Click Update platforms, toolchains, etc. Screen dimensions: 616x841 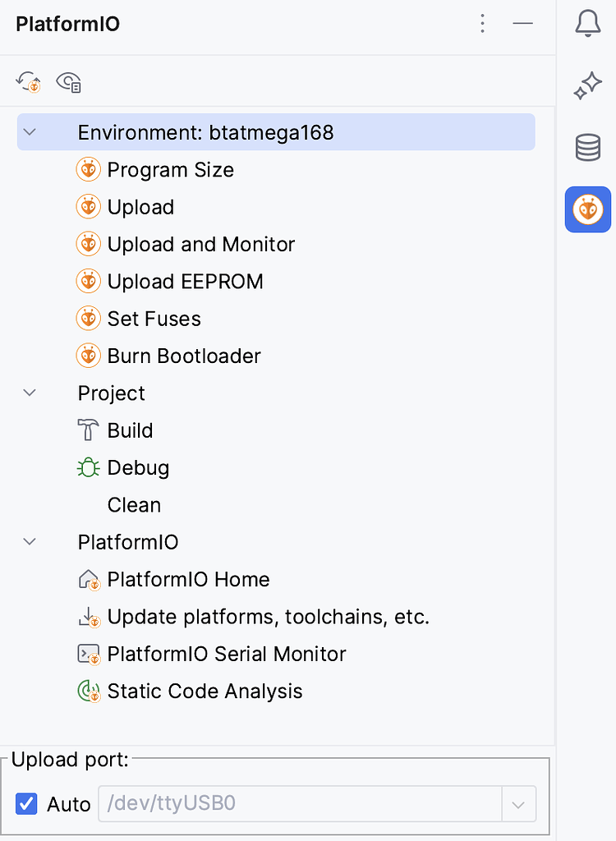point(268,617)
